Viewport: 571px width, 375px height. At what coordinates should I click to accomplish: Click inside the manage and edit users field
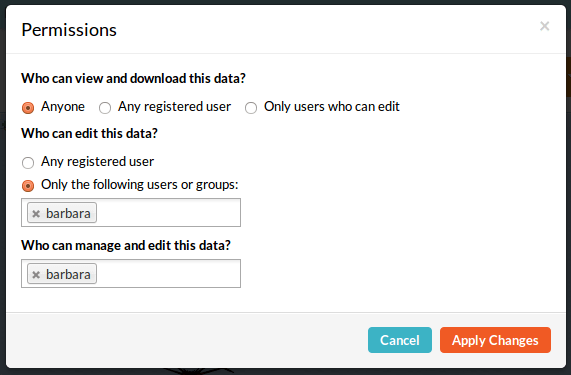coord(131,273)
